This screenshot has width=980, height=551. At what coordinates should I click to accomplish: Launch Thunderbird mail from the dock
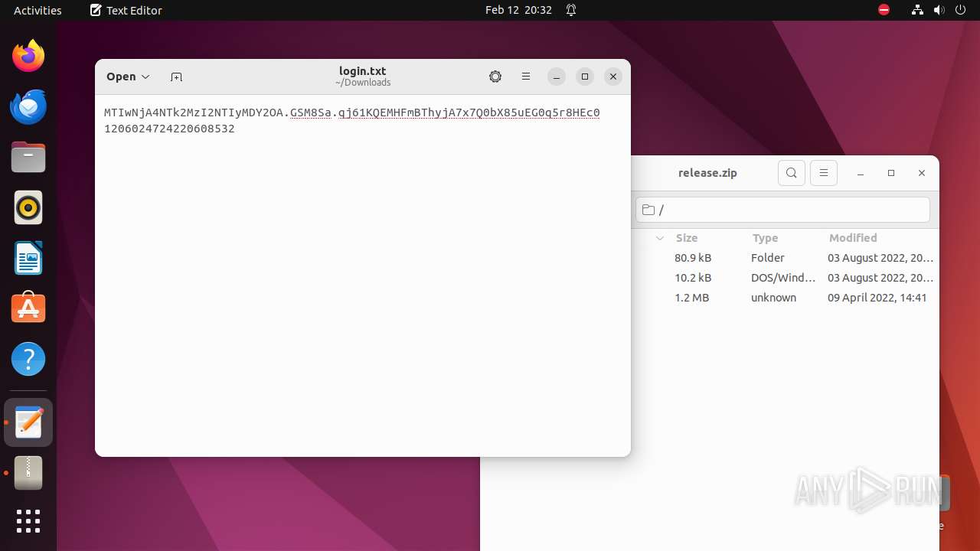tap(28, 107)
